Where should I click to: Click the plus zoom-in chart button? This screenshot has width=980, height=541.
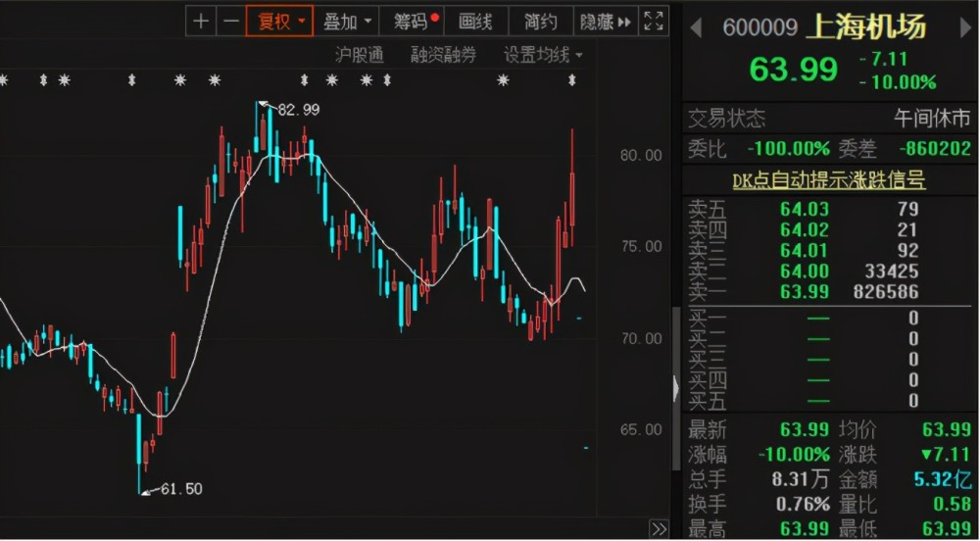[201, 22]
